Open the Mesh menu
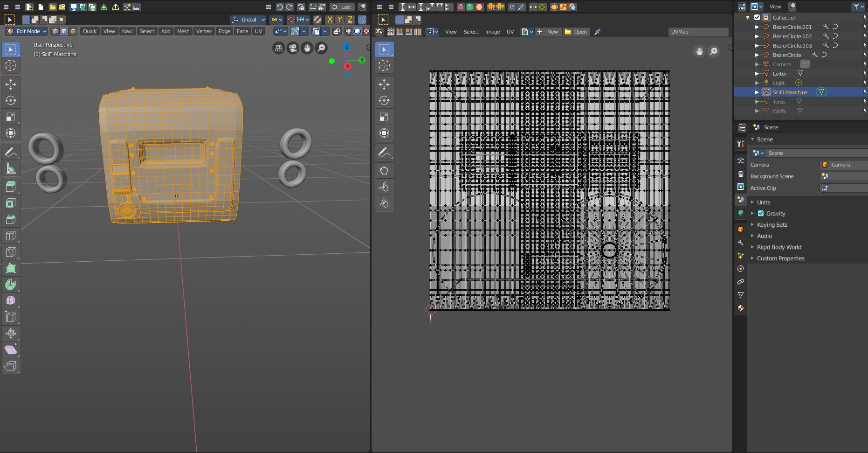The width and height of the screenshot is (868, 453). [x=183, y=31]
